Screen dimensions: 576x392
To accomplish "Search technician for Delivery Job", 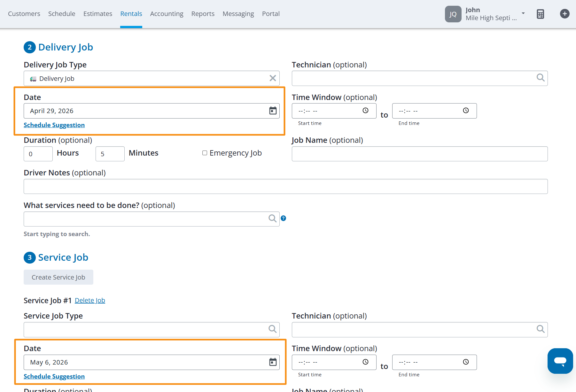I will tap(541, 78).
